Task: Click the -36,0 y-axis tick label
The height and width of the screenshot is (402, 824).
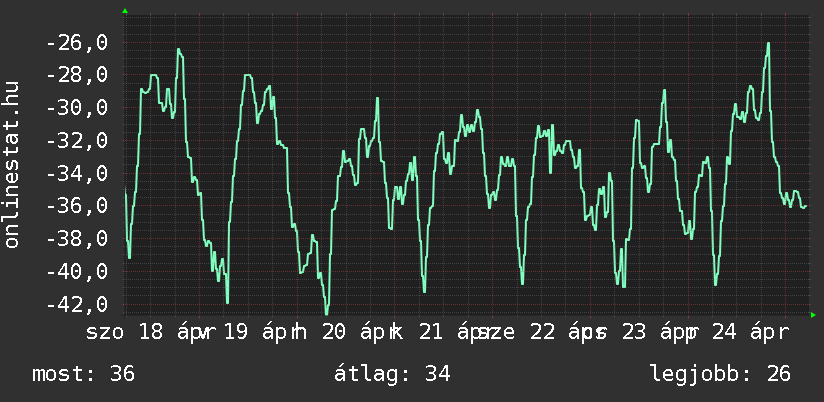Action: pos(76,206)
